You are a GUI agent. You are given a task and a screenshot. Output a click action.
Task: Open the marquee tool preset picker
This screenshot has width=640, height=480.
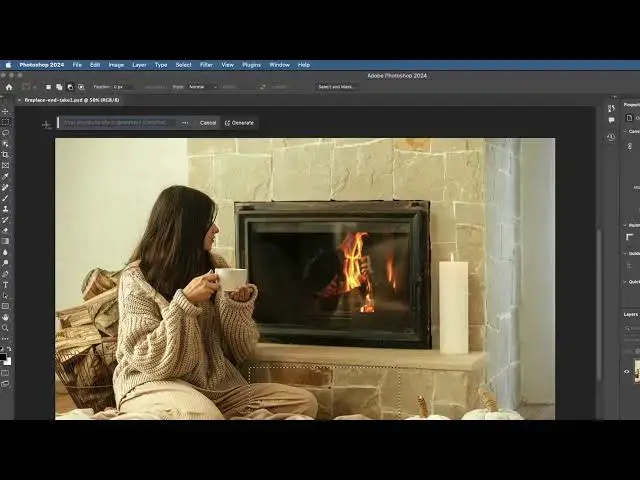(x=29, y=87)
